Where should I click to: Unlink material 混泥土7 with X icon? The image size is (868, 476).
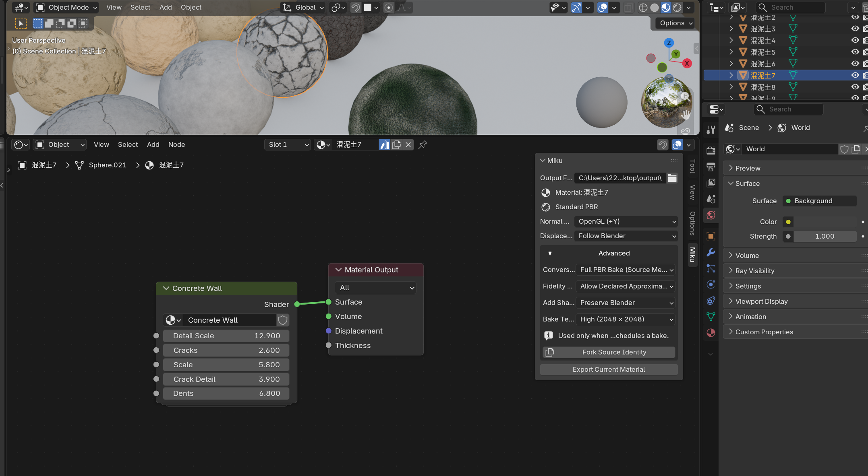408,144
